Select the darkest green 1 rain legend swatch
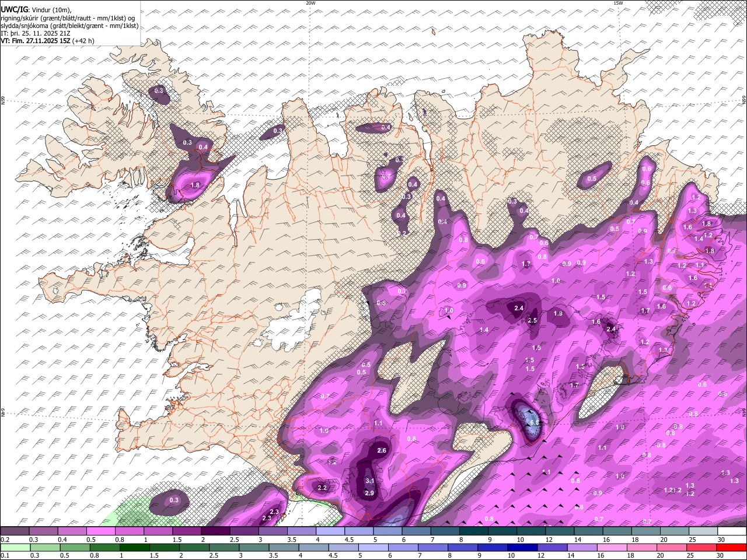Screen dimensions: 747x560 pyautogui.click(x=135, y=548)
